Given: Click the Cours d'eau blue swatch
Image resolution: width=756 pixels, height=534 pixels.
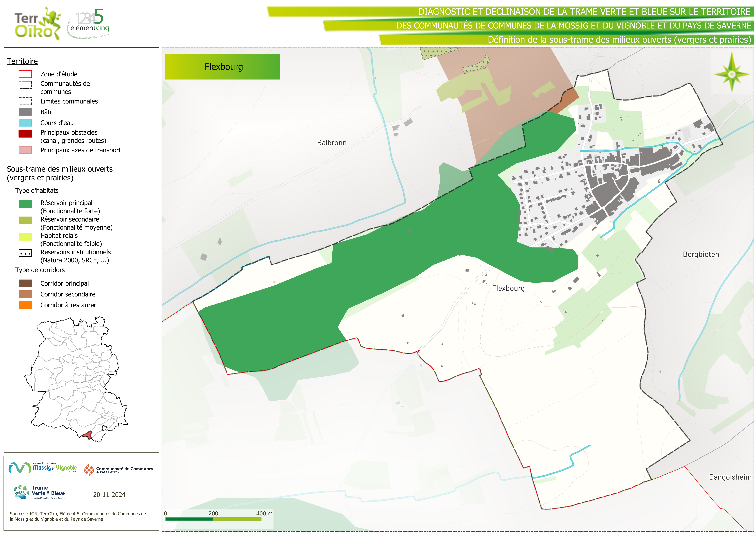Looking at the screenshot, I should (x=25, y=123).
